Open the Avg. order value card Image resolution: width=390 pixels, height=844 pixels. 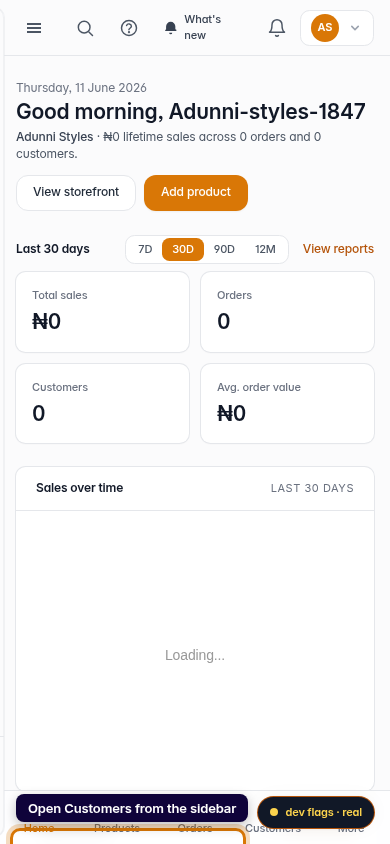[287, 404]
